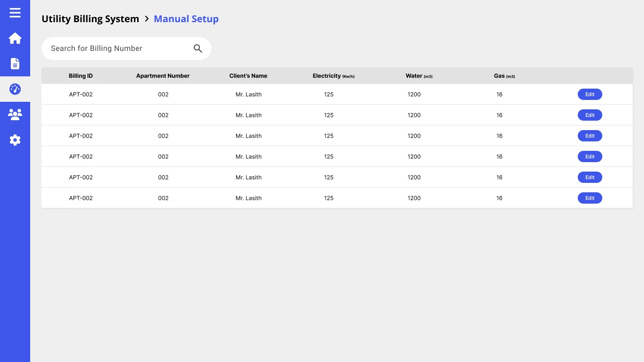Click Edit in the third table row
The image size is (644, 362).
pyautogui.click(x=590, y=136)
